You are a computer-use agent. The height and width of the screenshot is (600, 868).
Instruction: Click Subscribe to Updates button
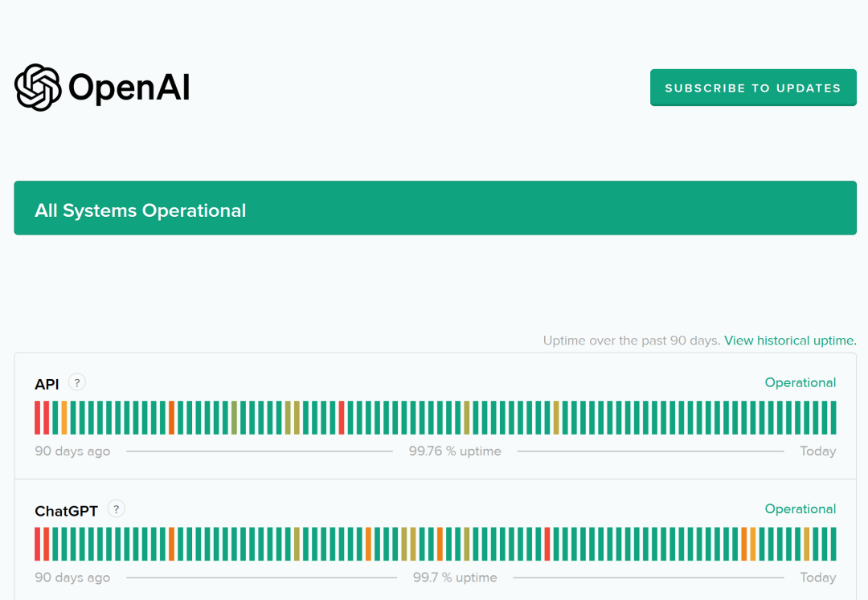[753, 88]
